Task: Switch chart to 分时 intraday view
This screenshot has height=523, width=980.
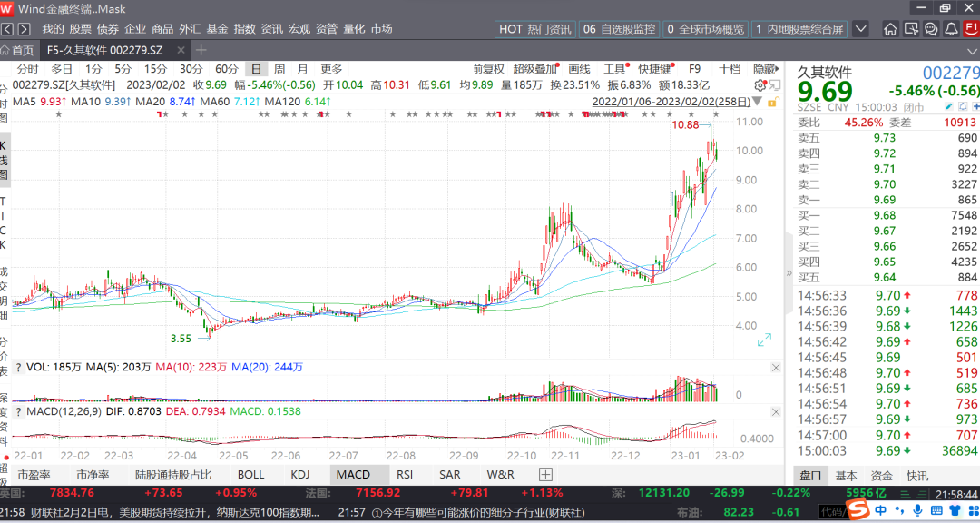Action: [x=27, y=69]
